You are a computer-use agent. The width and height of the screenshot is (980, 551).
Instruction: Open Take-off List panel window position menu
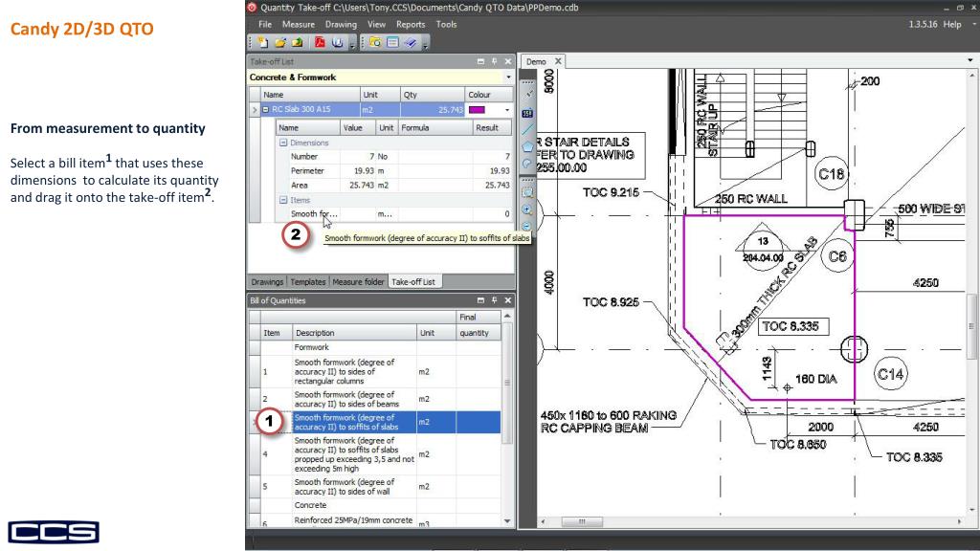pyautogui.click(x=480, y=61)
